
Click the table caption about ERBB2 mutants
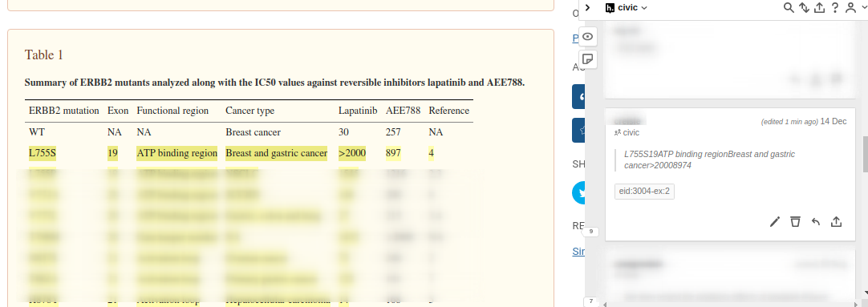point(274,83)
